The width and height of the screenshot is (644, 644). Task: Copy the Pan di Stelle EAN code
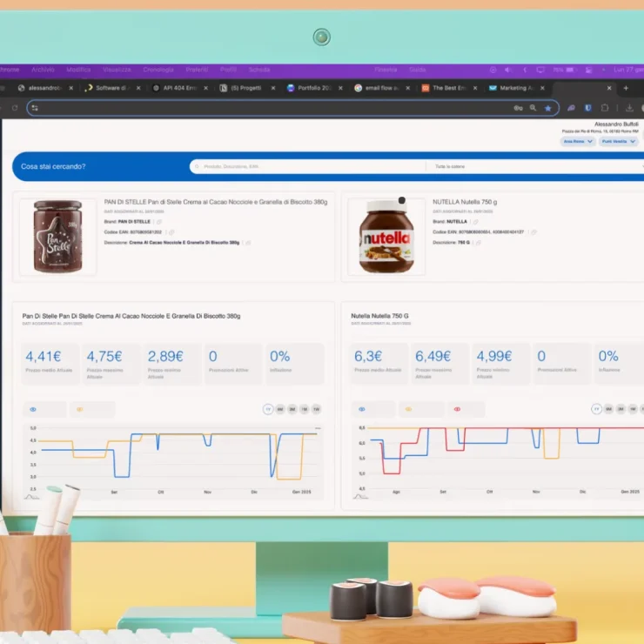(x=171, y=232)
